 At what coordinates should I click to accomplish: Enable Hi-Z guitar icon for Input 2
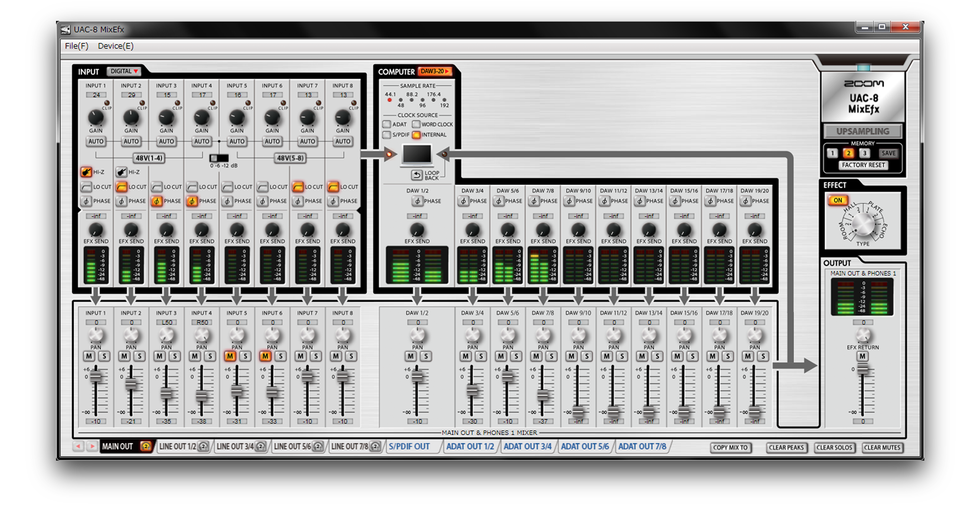pos(121,172)
